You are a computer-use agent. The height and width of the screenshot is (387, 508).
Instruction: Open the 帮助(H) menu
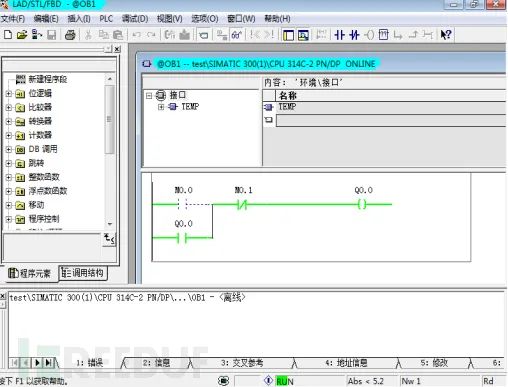click(277, 19)
